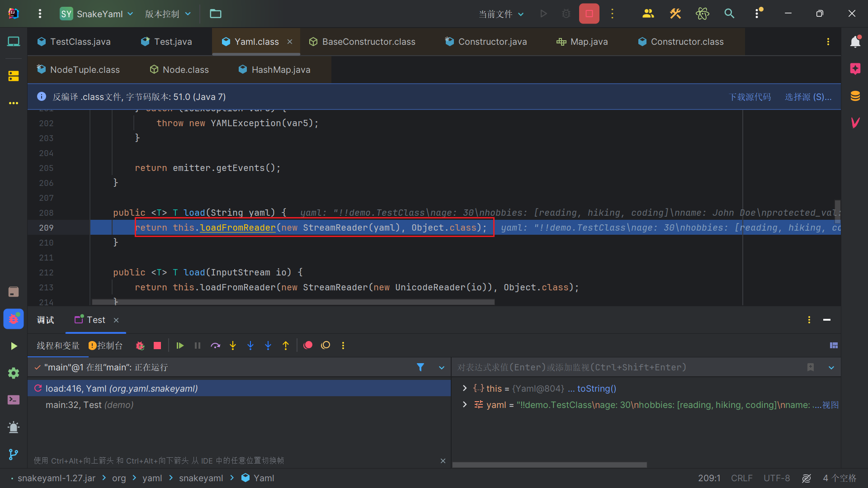This screenshot has height=488, width=868.
Task: Switch to Map.java tab
Action: click(x=582, y=42)
